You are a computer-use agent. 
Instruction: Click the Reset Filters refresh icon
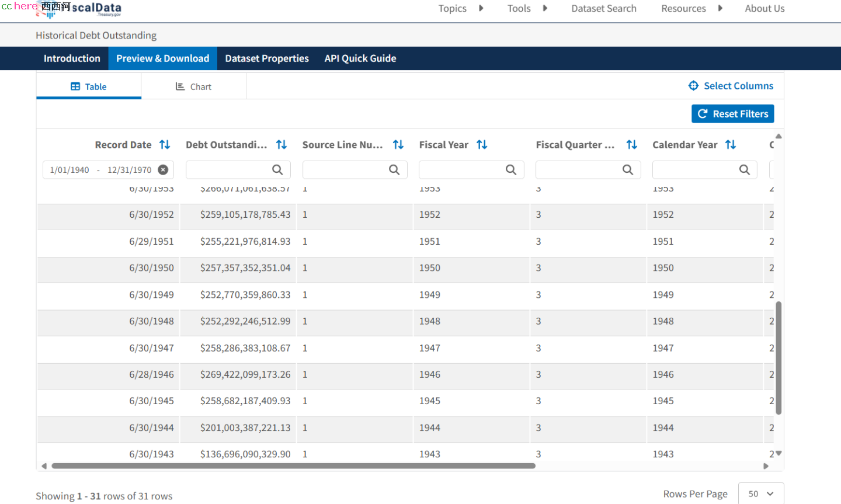click(x=703, y=114)
